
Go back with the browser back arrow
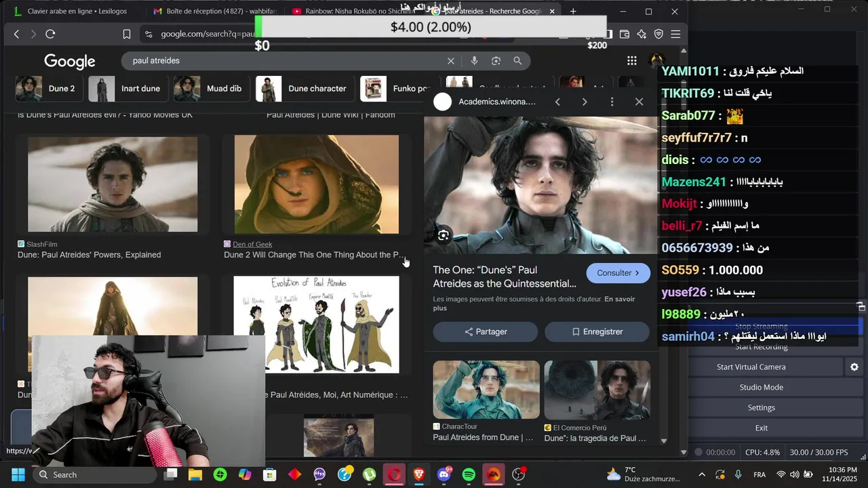(16, 34)
